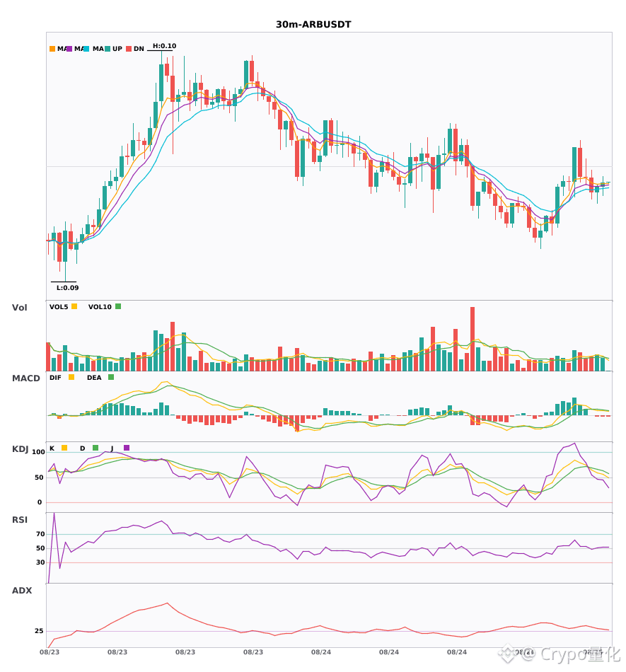Click the green VOL10 legend square
The height and width of the screenshot is (672, 626).
(x=118, y=306)
